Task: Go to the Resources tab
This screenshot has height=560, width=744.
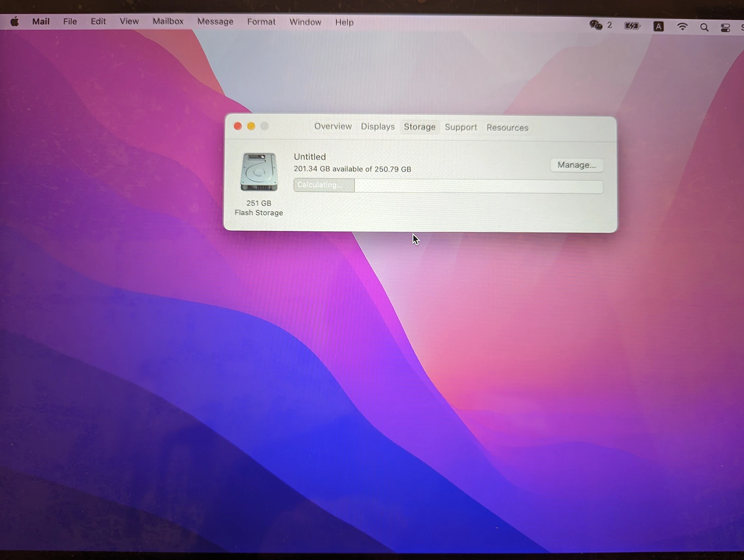Action: coord(507,128)
